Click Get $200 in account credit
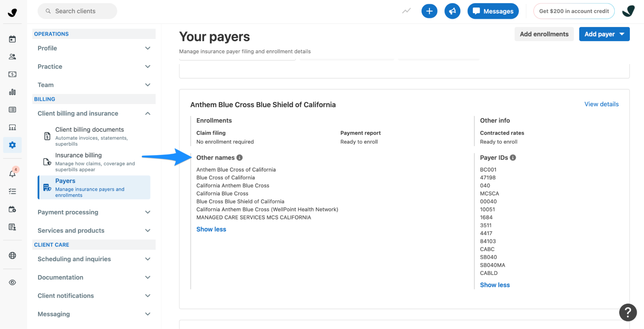Image resolution: width=644 pixels, height=329 pixels. point(574,11)
